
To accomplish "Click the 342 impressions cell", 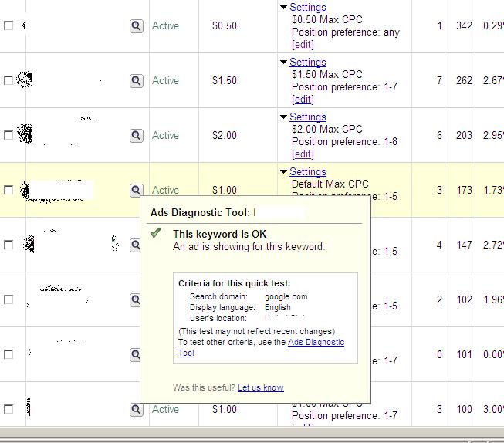I will point(464,25).
